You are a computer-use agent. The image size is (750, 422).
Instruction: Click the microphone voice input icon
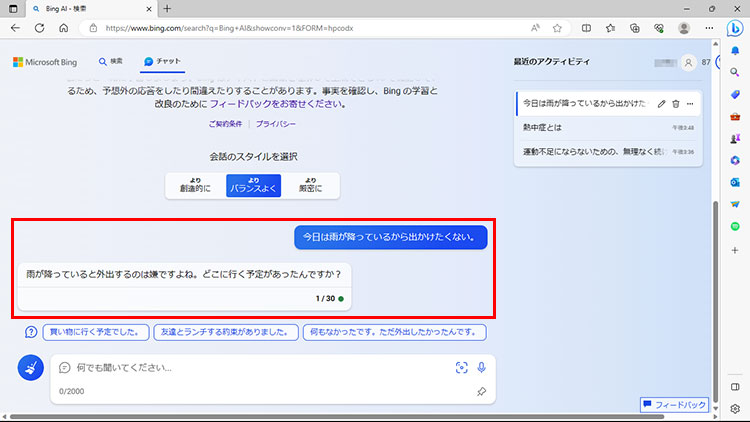point(481,367)
